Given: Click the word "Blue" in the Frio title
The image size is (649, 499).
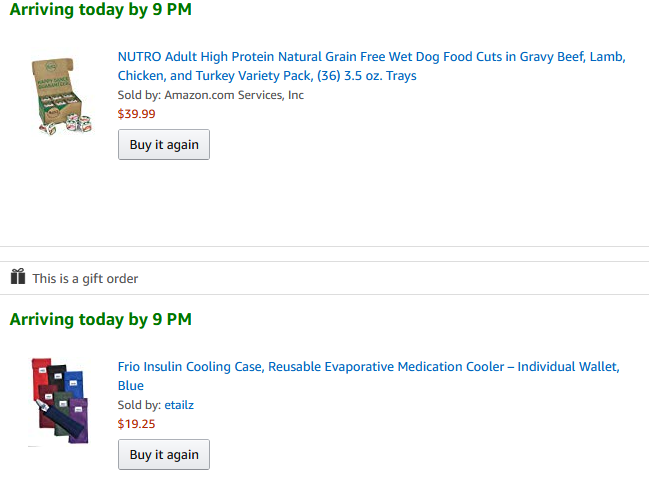Looking at the screenshot, I should tap(131, 386).
